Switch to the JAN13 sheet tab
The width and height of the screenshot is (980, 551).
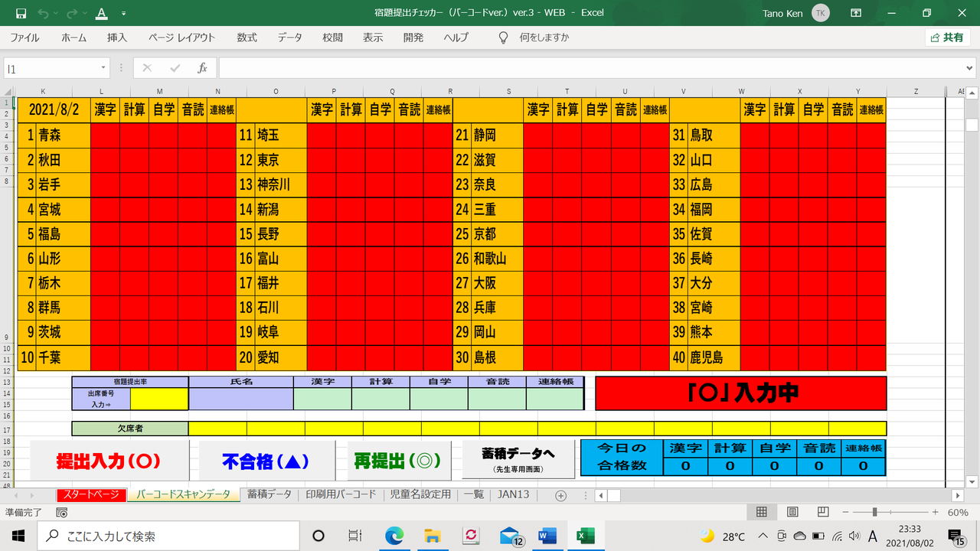tap(514, 495)
